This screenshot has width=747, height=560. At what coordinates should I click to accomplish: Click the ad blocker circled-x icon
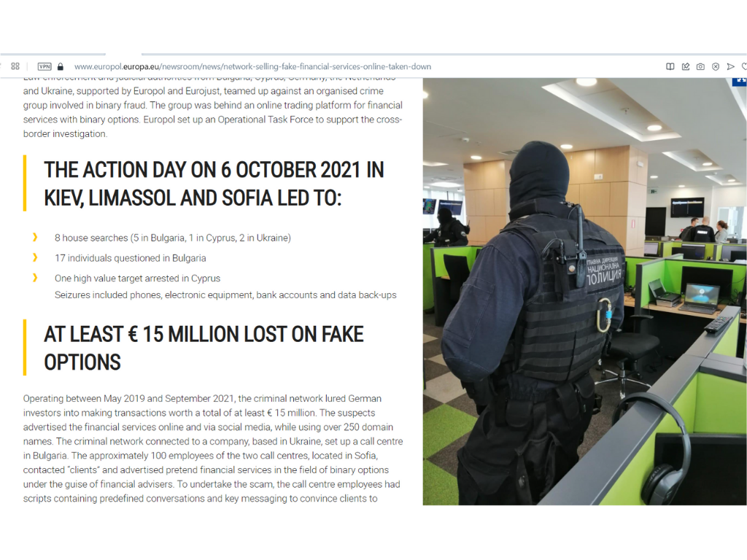click(716, 66)
